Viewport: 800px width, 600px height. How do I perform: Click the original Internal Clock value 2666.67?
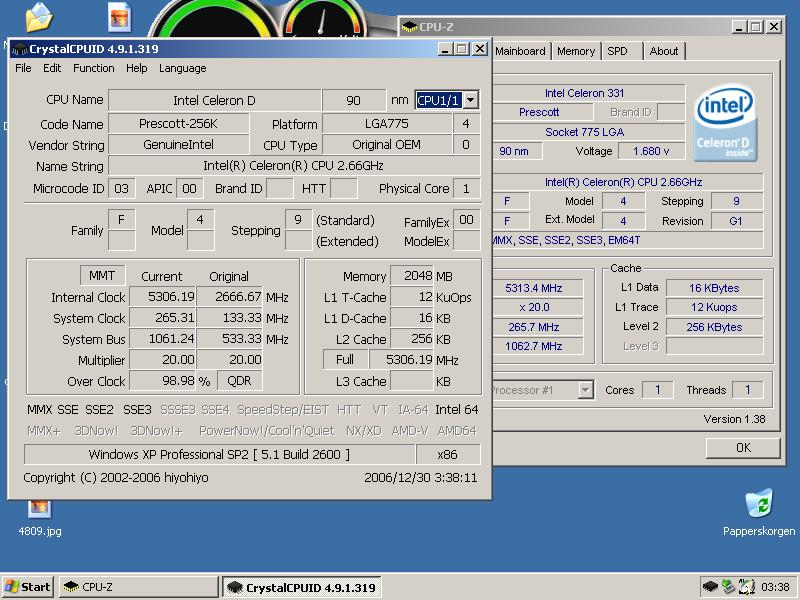tap(230, 297)
